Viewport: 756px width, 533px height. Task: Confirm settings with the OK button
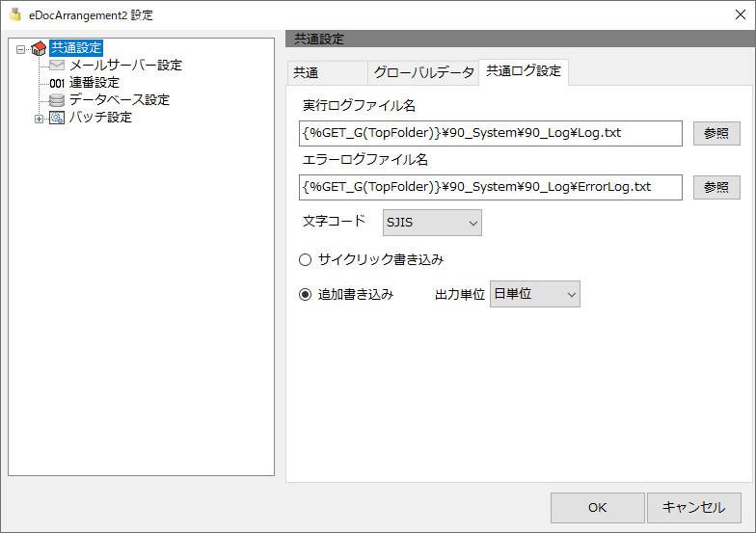coord(598,507)
